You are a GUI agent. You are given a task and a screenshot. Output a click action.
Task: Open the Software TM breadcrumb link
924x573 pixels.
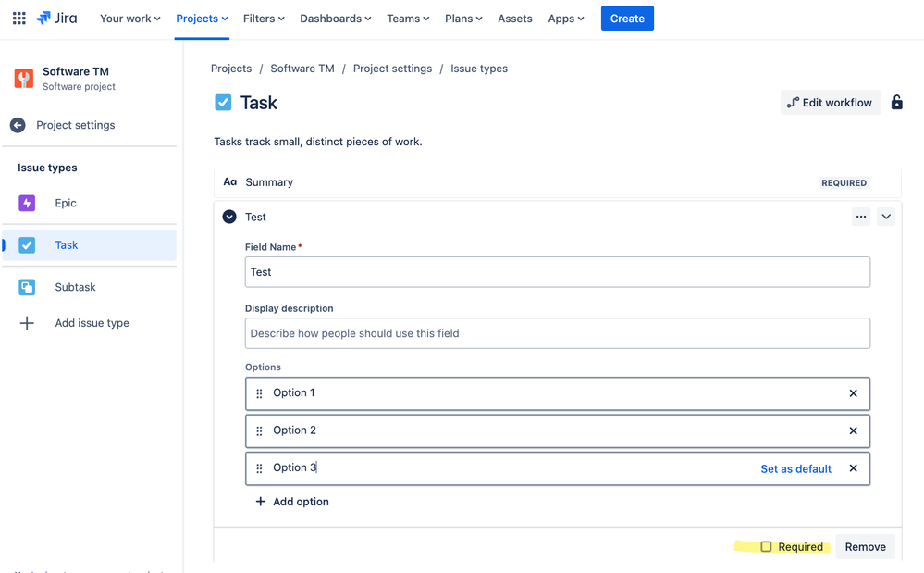pos(302,69)
